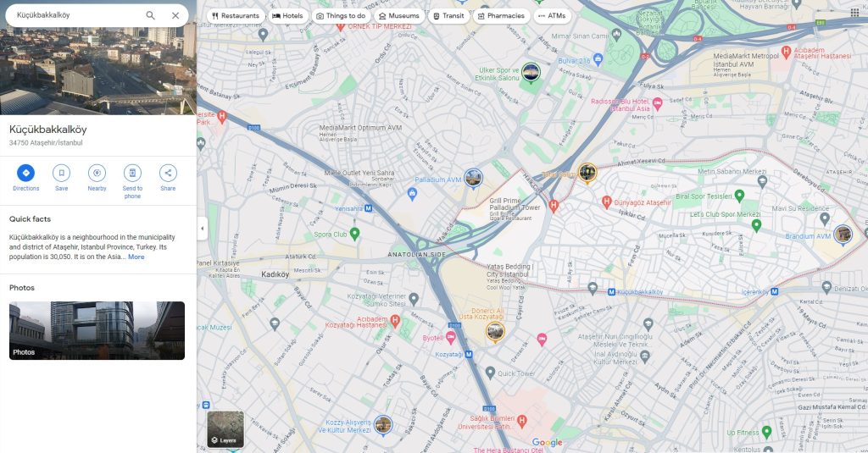
Task: Show Pharmacies on the map
Action: (501, 15)
